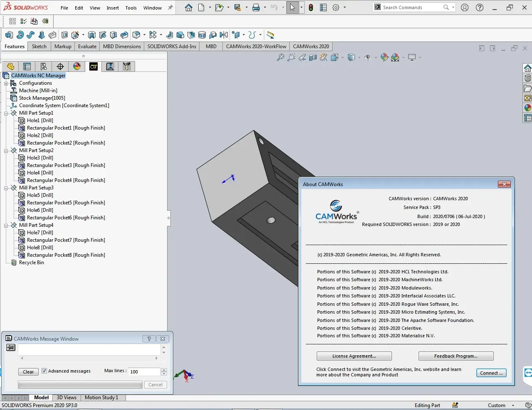Open the DisplayManager color-ball tab
Image resolution: width=532 pixels, height=410 pixels.
(x=77, y=66)
